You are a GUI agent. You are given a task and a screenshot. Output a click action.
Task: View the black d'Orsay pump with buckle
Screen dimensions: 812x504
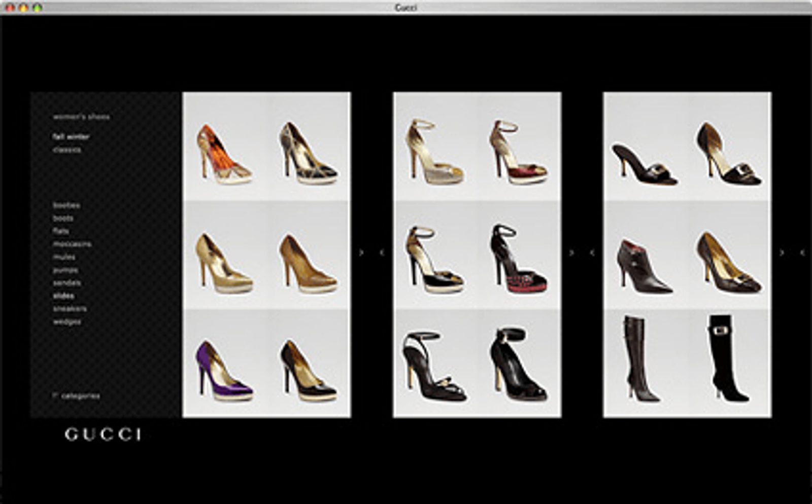point(729,154)
